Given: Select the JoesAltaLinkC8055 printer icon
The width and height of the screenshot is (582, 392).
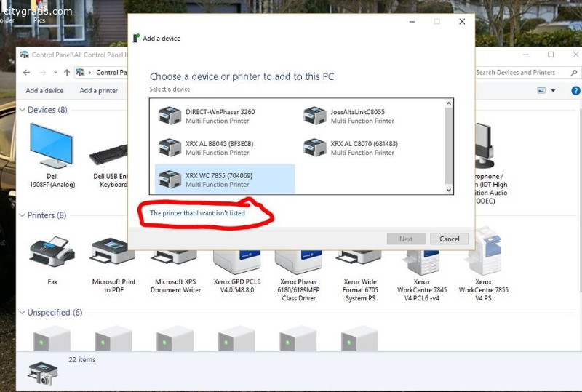Looking at the screenshot, I should click(315, 116).
